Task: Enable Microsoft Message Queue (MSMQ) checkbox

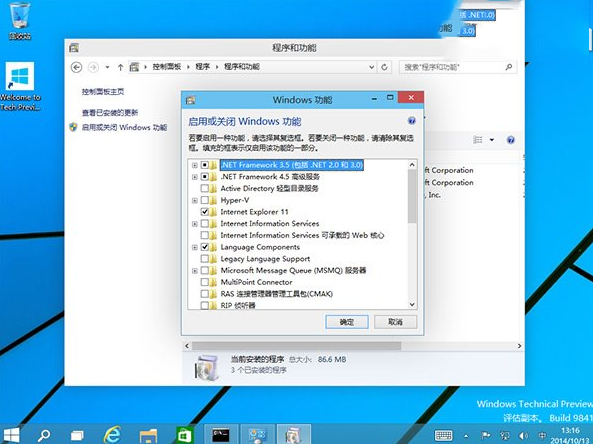Action: [205, 270]
